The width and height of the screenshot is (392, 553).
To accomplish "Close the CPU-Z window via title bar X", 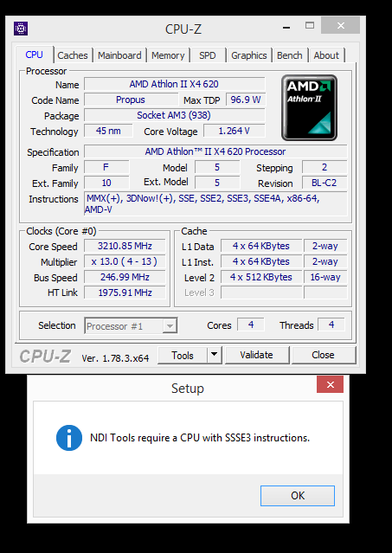I will [340, 25].
